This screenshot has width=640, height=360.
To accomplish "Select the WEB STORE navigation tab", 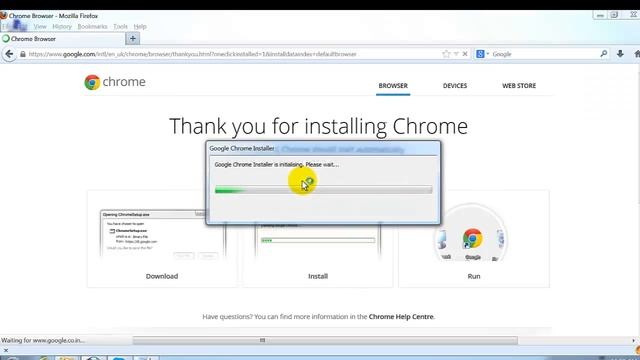I will click(x=519, y=86).
